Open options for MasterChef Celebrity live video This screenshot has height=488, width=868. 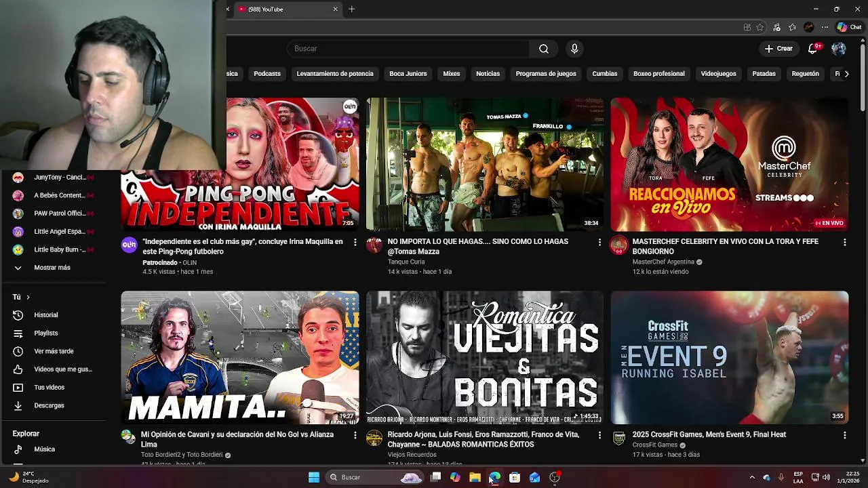tap(844, 242)
